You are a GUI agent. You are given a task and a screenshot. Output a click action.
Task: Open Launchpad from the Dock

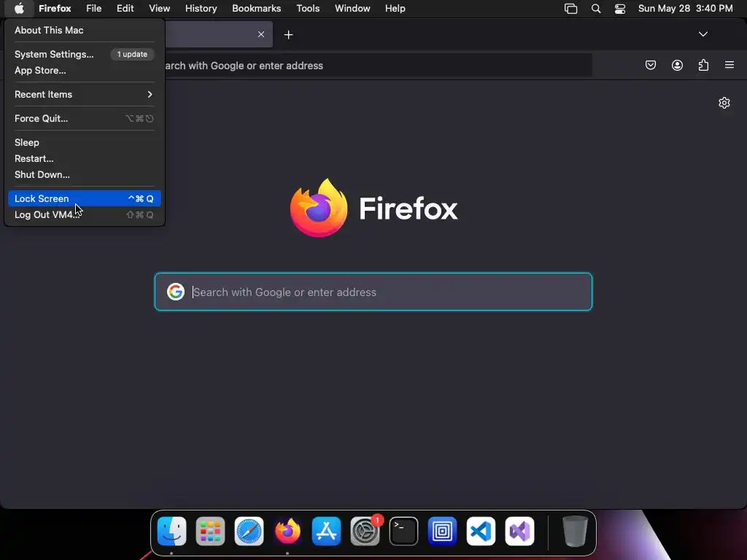point(210,531)
